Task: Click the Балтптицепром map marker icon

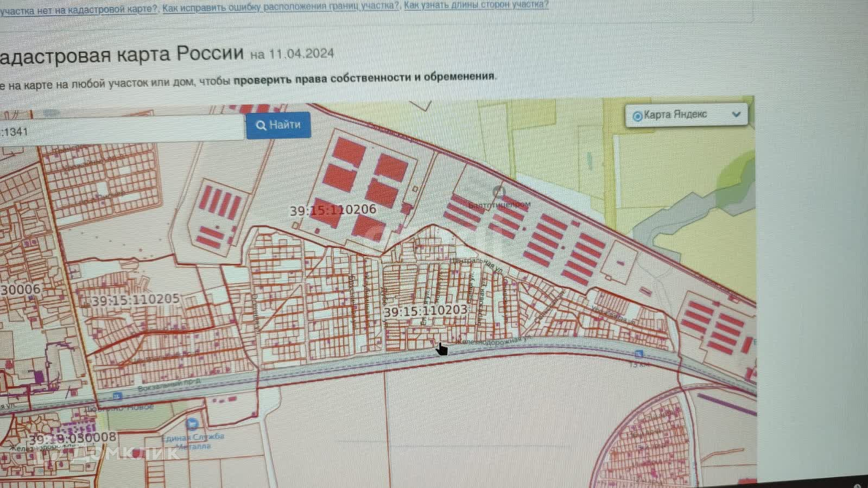Action: (x=498, y=192)
